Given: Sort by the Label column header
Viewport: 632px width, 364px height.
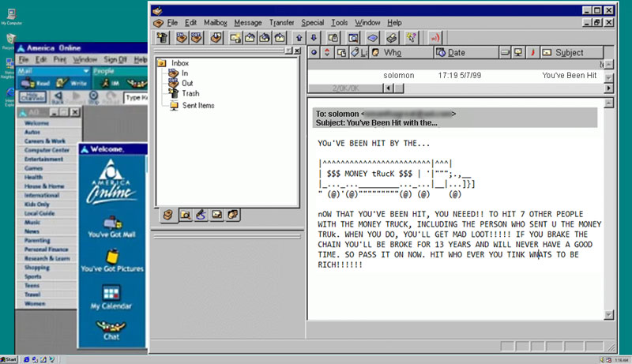Looking at the screenshot, I should click(x=359, y=52).
